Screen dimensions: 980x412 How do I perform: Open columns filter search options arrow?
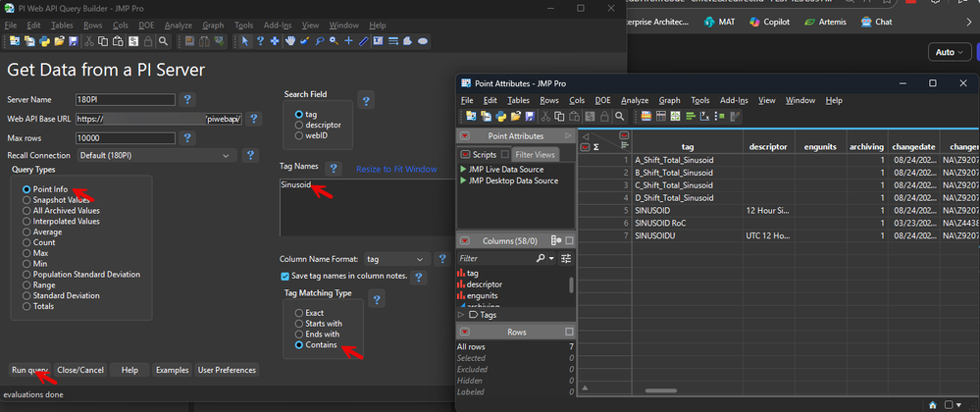(551, 258)
